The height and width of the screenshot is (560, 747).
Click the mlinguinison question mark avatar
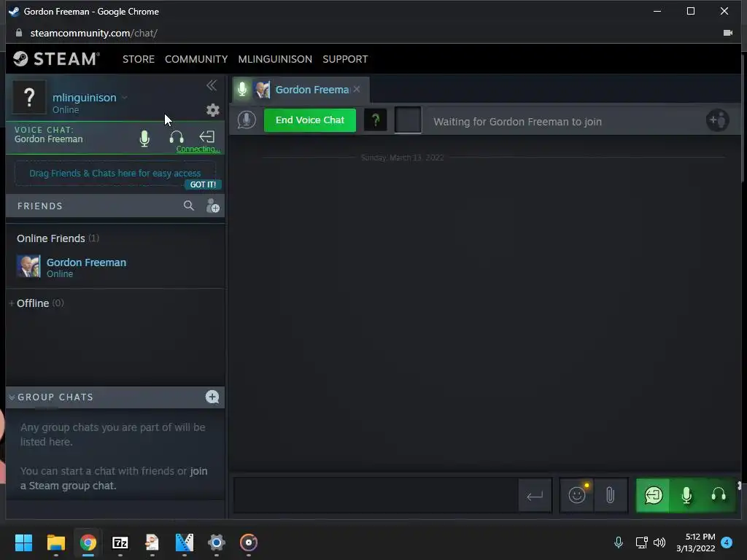29,97
